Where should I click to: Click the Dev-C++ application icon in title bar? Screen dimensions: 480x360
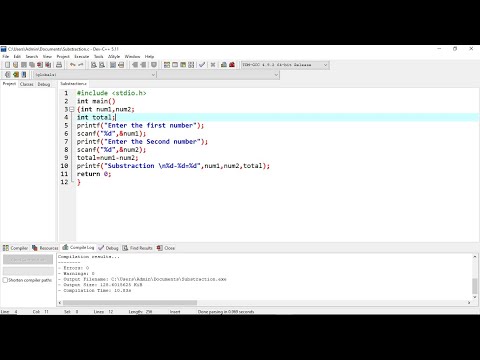3,49
